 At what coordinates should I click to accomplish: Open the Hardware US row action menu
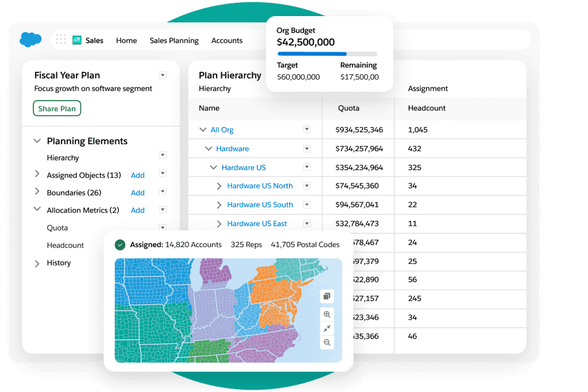[307, 167]
